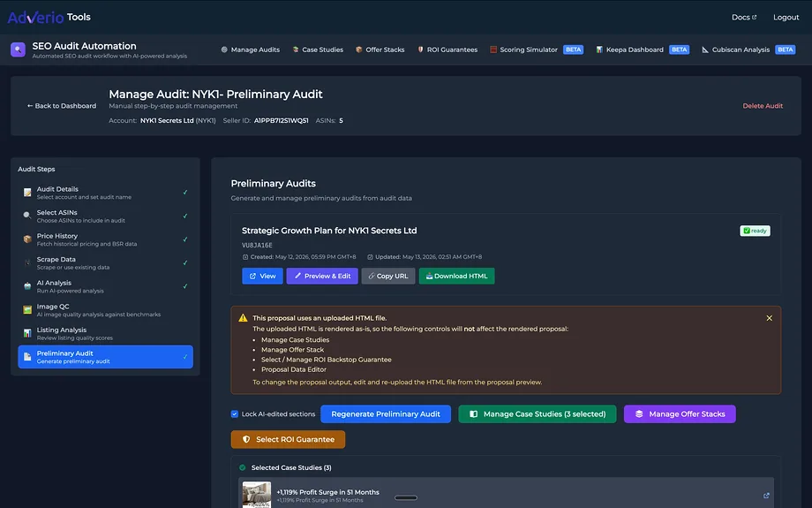Dismiss the uploaded HTML warning banner
This screenshot has height=508, width=812.
point(769,318)
